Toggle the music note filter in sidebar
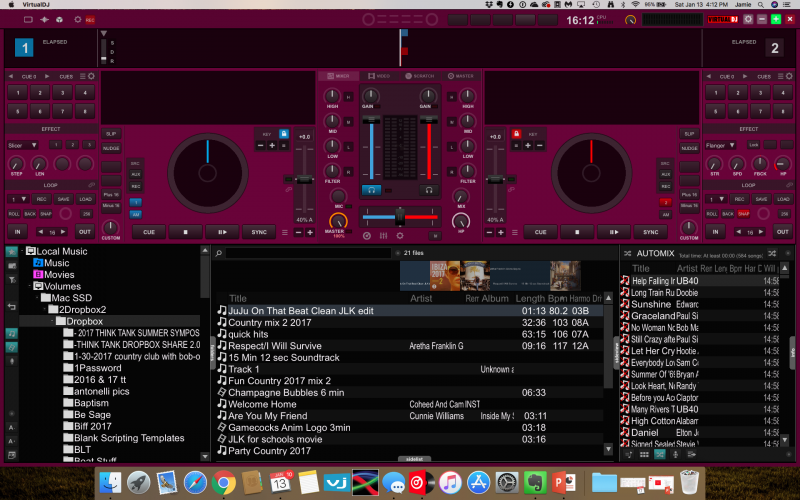Image resolution: width=800 pixels, height=500 pixels. coord(11,333)
